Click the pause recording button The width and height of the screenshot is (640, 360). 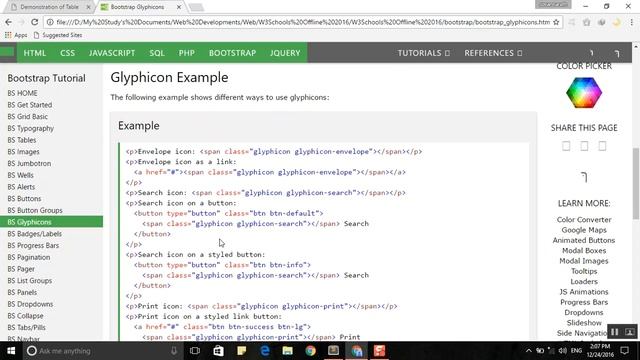(614, 332)
